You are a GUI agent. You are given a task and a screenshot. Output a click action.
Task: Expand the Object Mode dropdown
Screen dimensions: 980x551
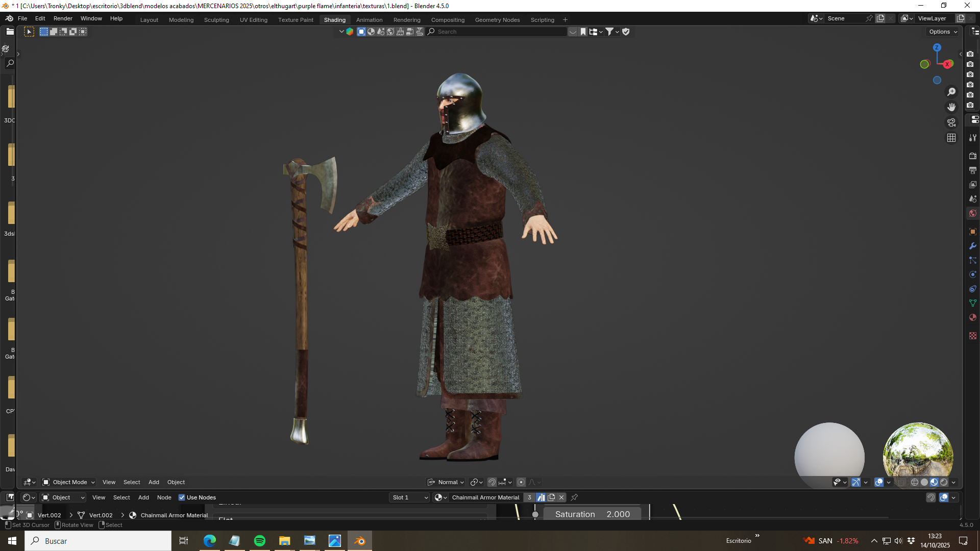click(68, 482)
